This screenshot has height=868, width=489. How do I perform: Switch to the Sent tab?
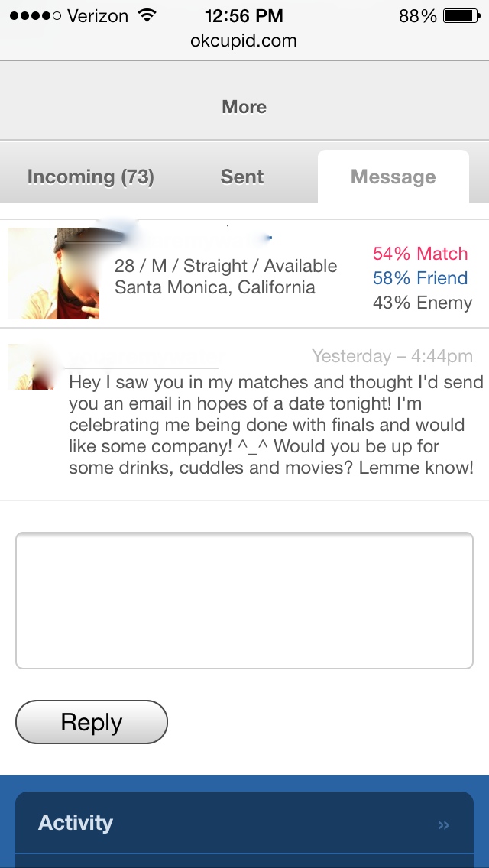coord(242,177)
